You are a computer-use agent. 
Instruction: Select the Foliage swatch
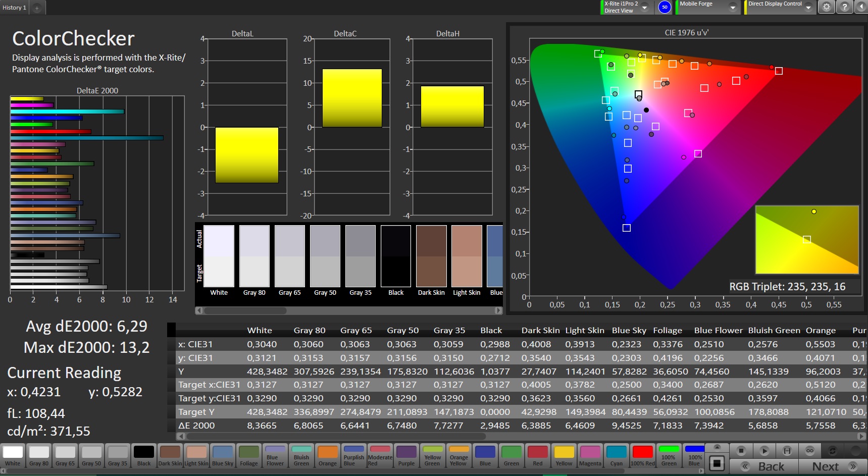point(249,455)
